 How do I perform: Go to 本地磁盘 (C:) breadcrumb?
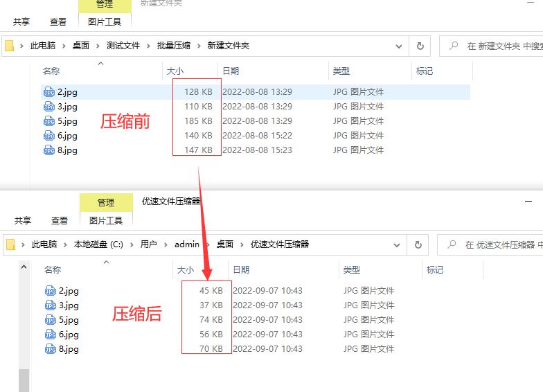tap(98, 244)
